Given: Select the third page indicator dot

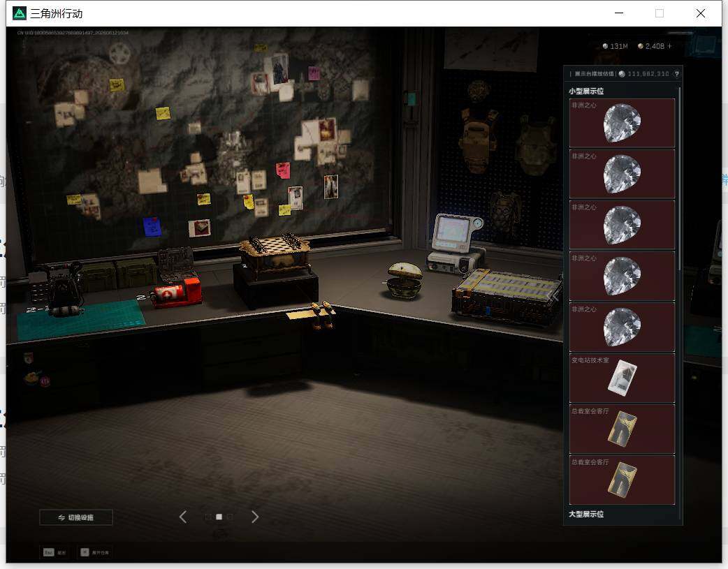Looking at the screenshot, I should pos(231,517).
